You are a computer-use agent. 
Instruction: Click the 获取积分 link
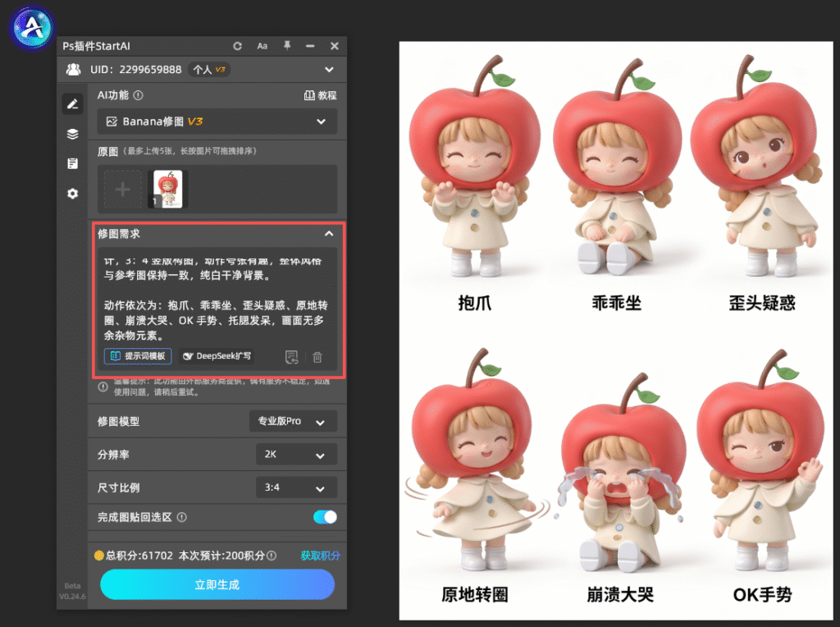[x=321, y=556]
